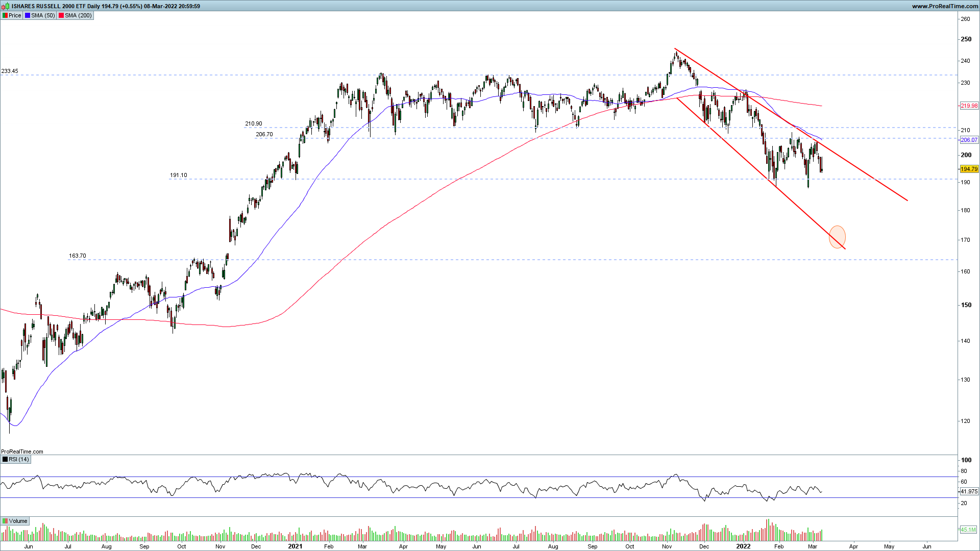Click the candlestick icon in title bar
This screenshot has height=551, width=980.
pyautogui.click(x=6, y=6)
